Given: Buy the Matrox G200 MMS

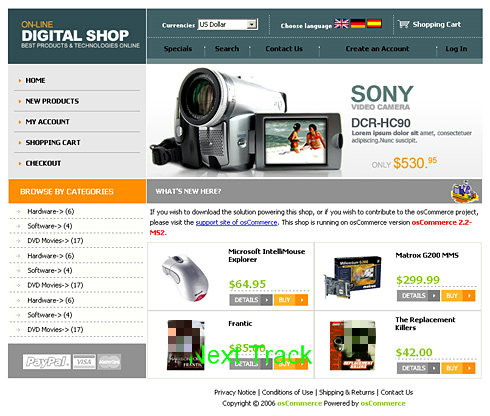Looking at the screenshot, I should click(x=458, y=296).
